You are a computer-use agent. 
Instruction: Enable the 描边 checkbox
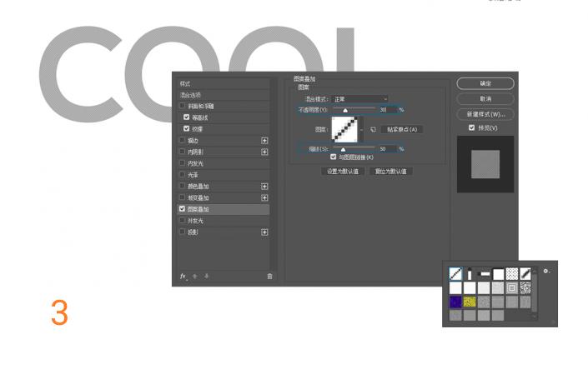(x=183, y=140)
